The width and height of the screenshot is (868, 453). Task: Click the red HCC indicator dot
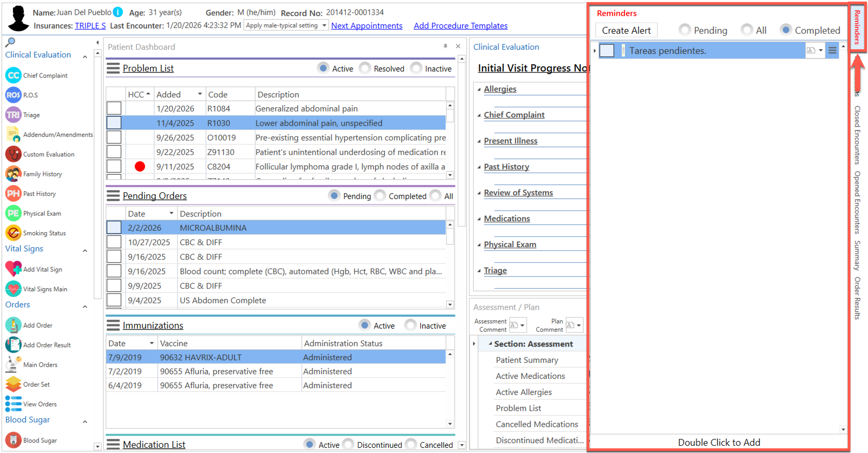[140, 166]
